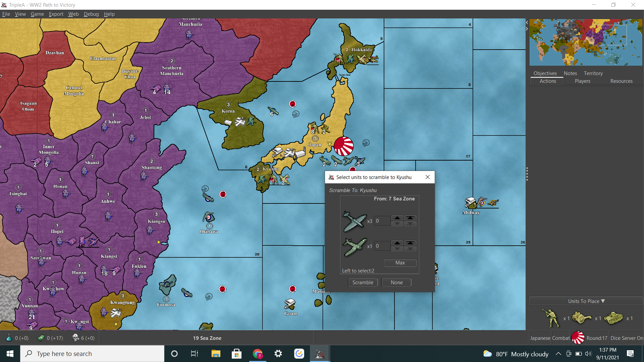Viewport: 644px width, 362px height.
Task: Click the PUs resource icon in the status bar
Action: (x=41, y=338)
